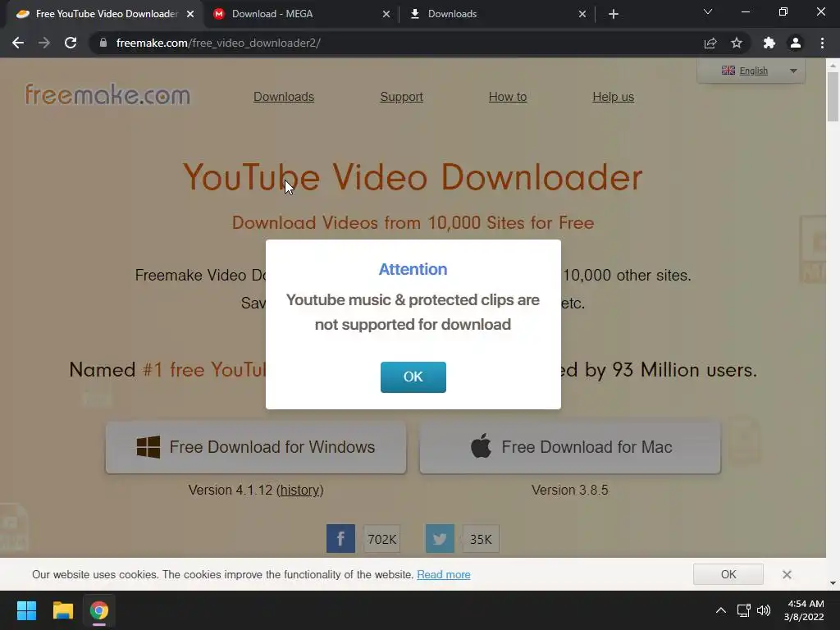Click the YouTube Video Downloader heading

pos(413,177)
